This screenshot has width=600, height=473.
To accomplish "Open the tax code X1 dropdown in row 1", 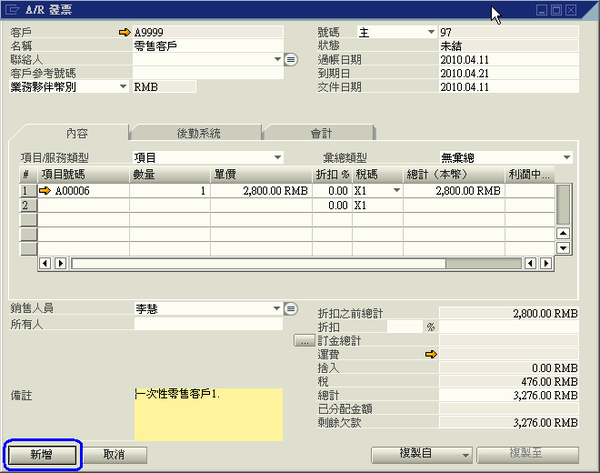I will (x=397, y=191).
